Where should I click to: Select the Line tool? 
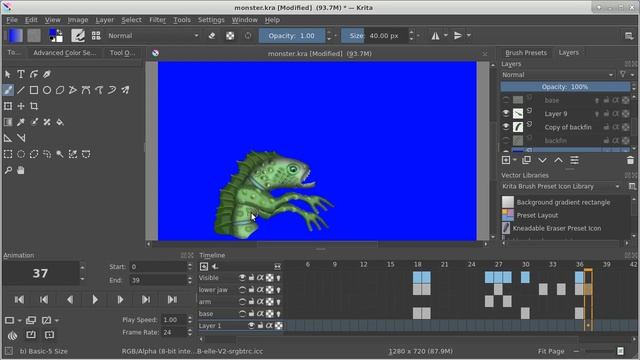(21, 90)
